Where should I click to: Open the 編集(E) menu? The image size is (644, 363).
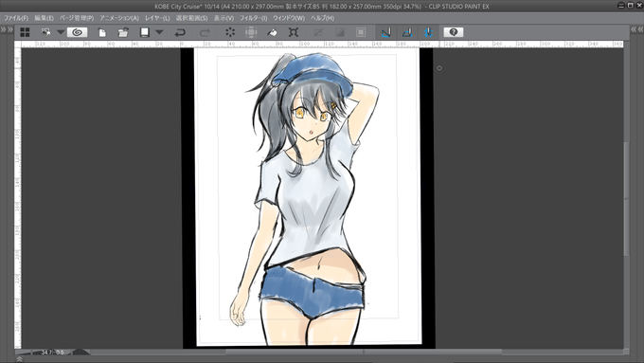click(x=44, y=18)
